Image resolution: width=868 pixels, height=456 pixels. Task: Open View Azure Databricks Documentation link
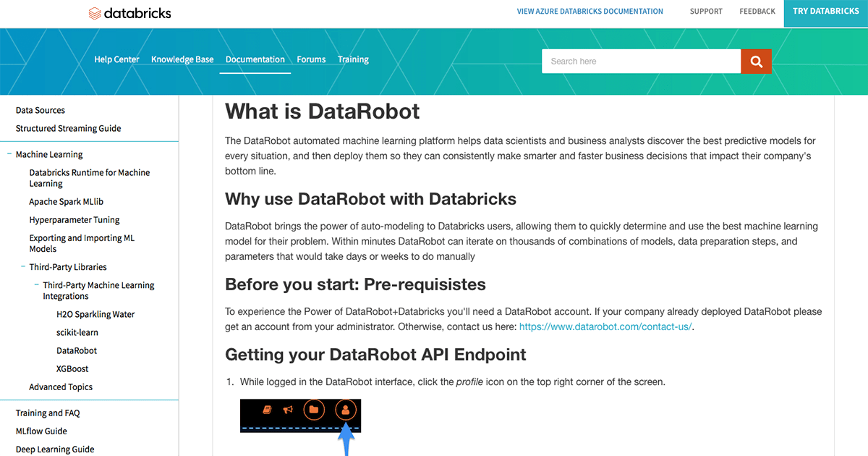[590, 12]
